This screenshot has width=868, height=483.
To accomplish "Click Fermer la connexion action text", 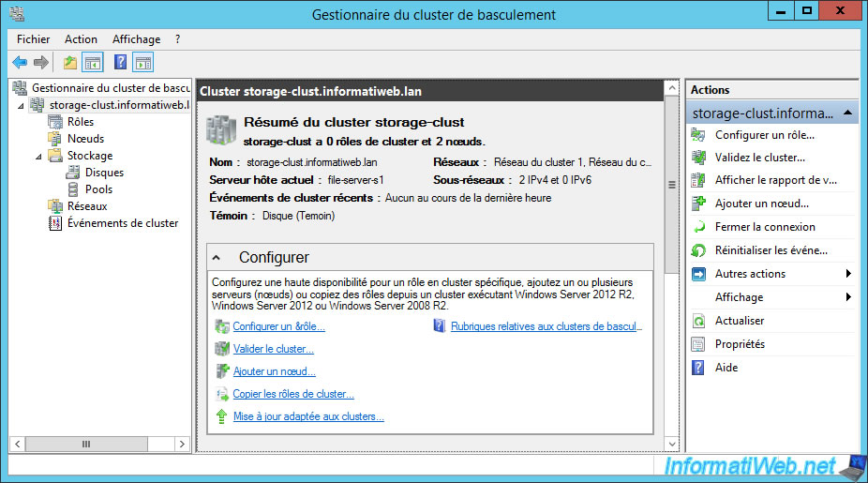I will click(x=765, y=227).
